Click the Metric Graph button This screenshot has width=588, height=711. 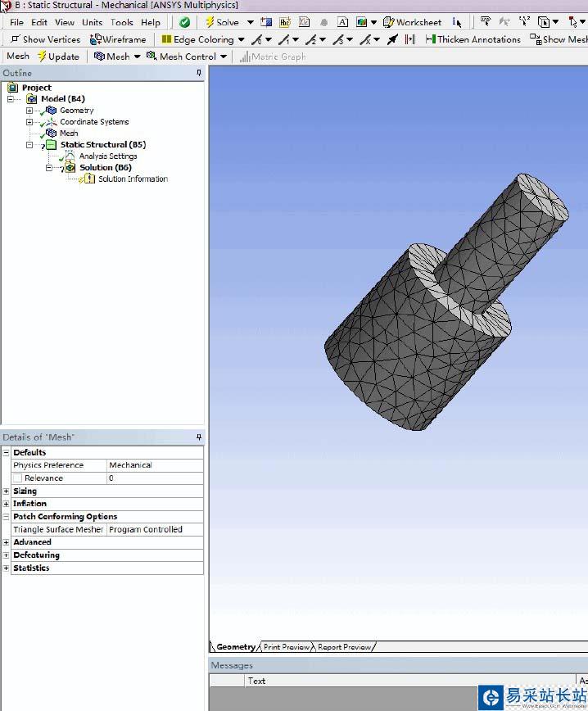[273, 57]
